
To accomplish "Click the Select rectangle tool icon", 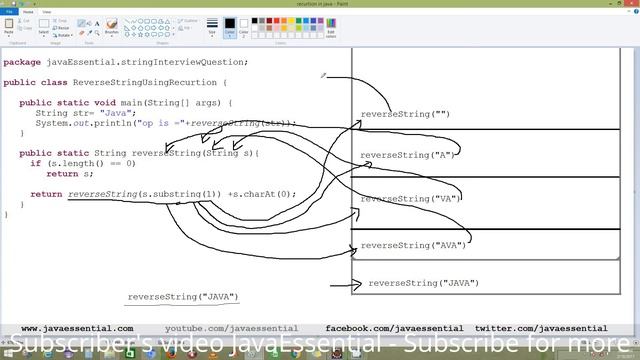I will click(x=44, y=24).
